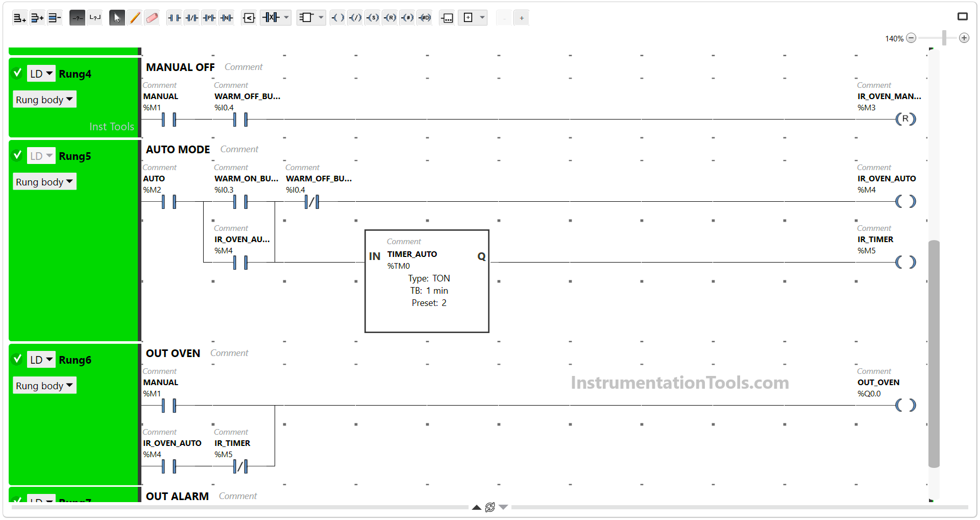980x520 pixels.
Task: Open the LD language dropdown for Rung5
Action: (x=41, y=156)
